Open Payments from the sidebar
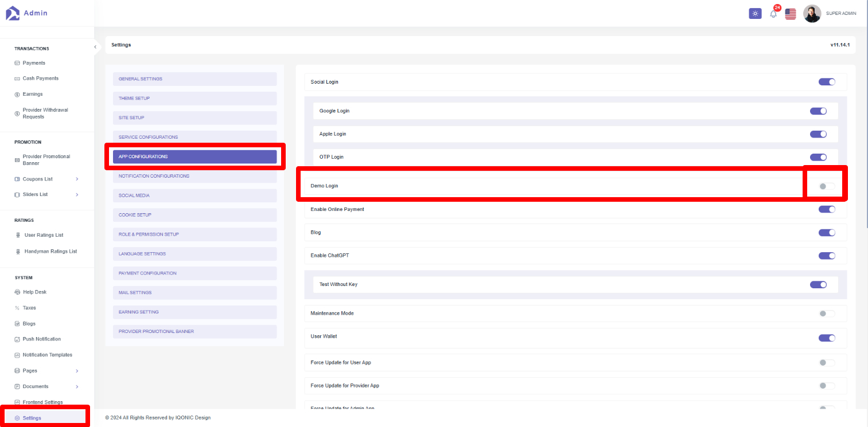 [x=34, y=63]
